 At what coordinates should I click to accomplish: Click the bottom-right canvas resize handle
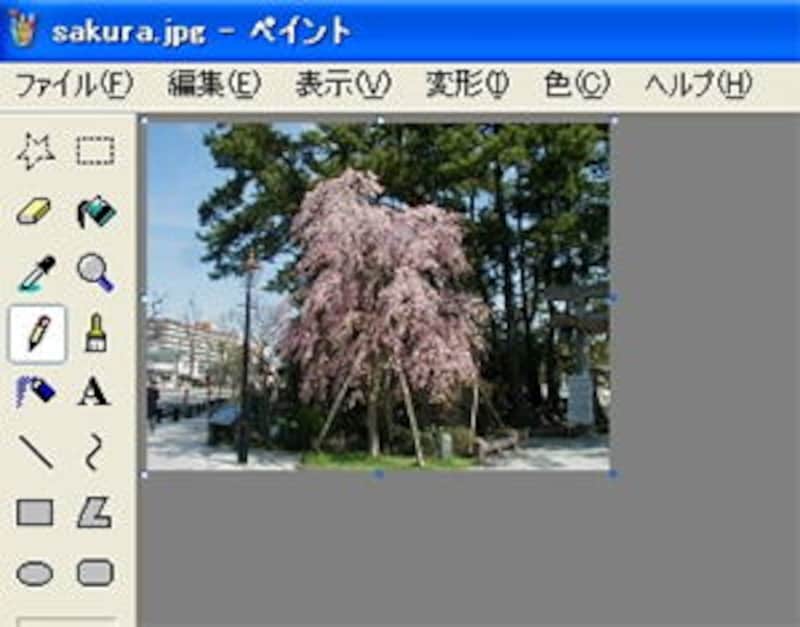click(613, 474)
